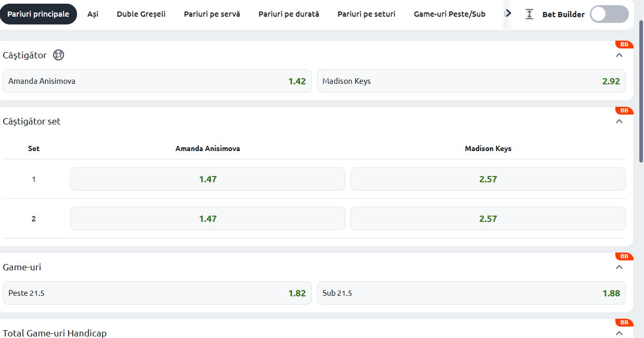Select the Pariuri pe servă tab
Screen dimensions: 644x338
coord(212,14)
